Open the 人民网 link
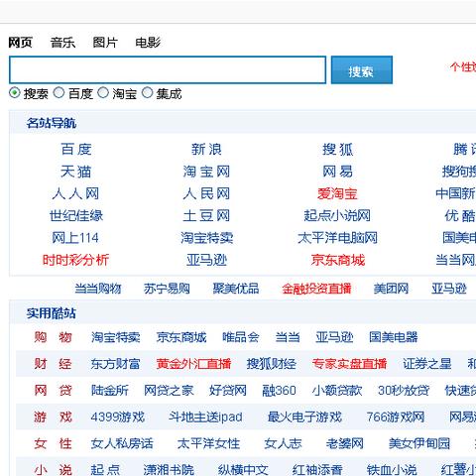Viewport: 476px width, 476px height. point(206,193)
